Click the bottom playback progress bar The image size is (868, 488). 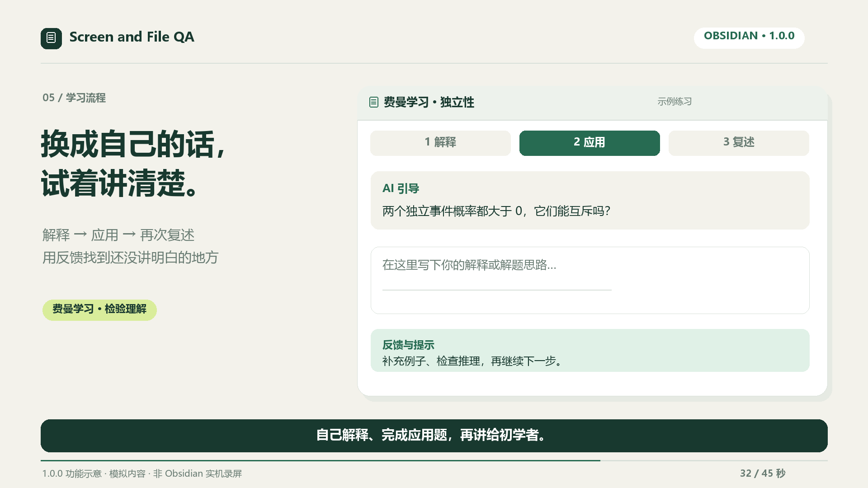pyautogui.click(x=434, y=460)
